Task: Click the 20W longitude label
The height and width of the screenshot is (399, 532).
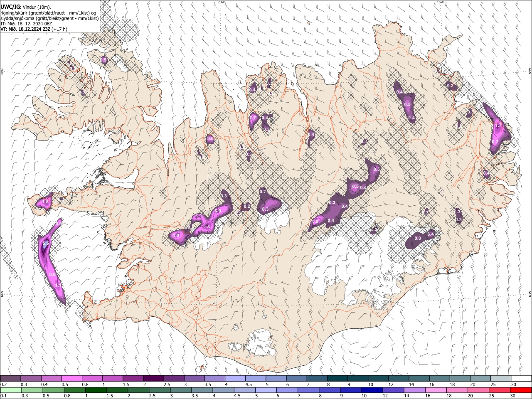Action: [x=221, y=2]
